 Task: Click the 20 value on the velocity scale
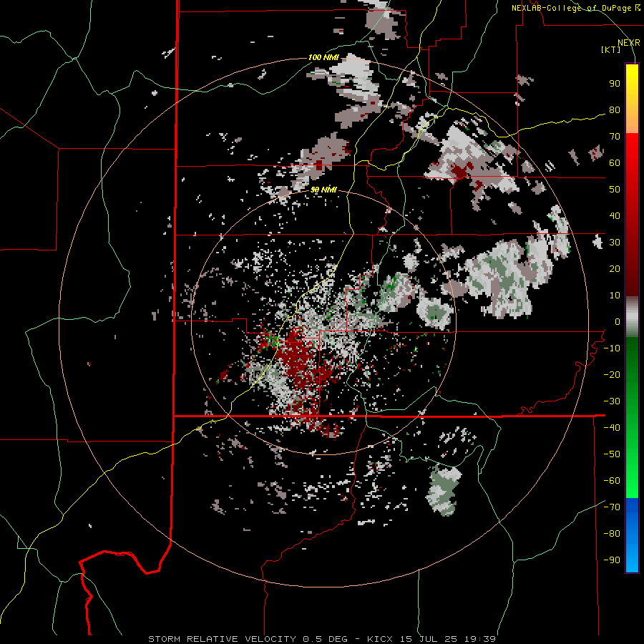coord(615,269)
